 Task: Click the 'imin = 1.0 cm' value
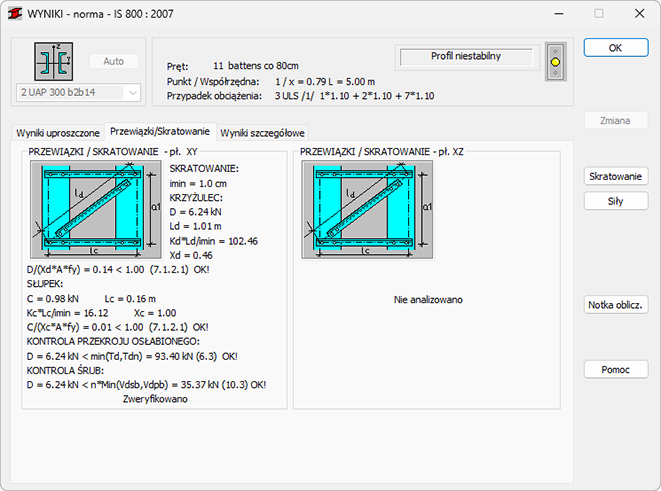pyautogui.click(x=198, y=184)
